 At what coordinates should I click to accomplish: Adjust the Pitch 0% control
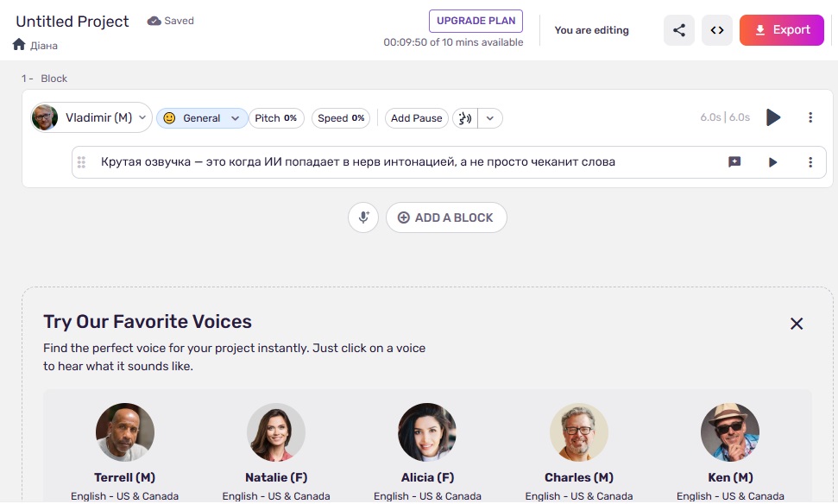(x=276, y=118)
